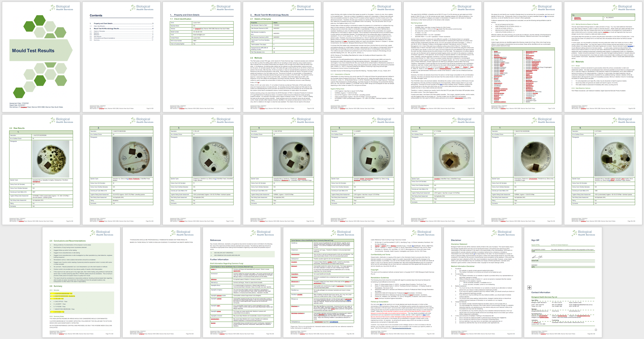This screenshot has height=339, width=644.
Task: Click the Kitchen petri dish photograph
Action: (x=614, y=156)
